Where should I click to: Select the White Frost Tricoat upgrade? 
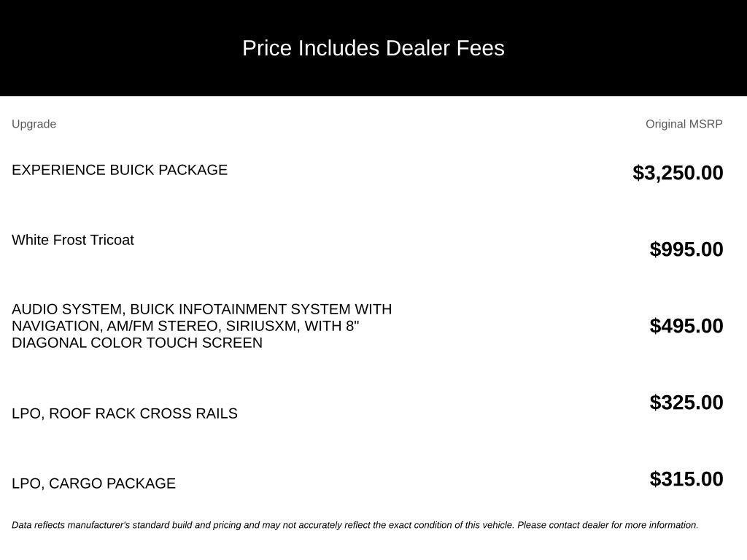[x=73, y=240]
